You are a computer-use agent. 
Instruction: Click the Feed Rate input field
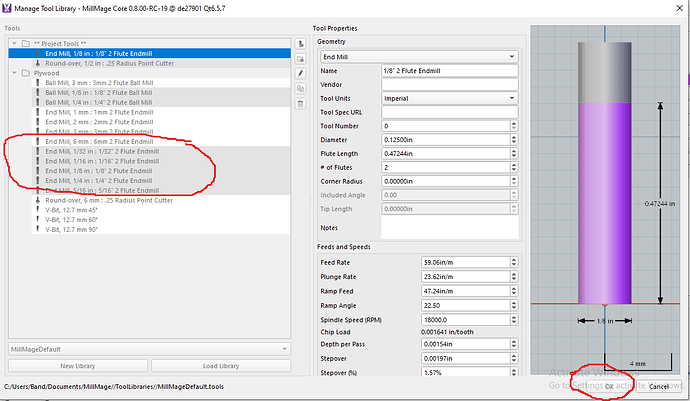pos(464,261)
